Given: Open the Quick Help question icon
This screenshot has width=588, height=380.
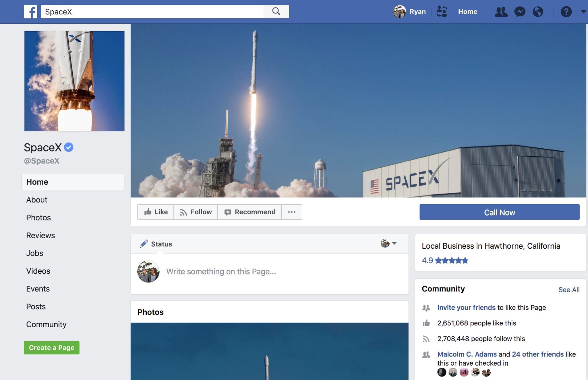Looking at the screenshot, I should point(566,12).
